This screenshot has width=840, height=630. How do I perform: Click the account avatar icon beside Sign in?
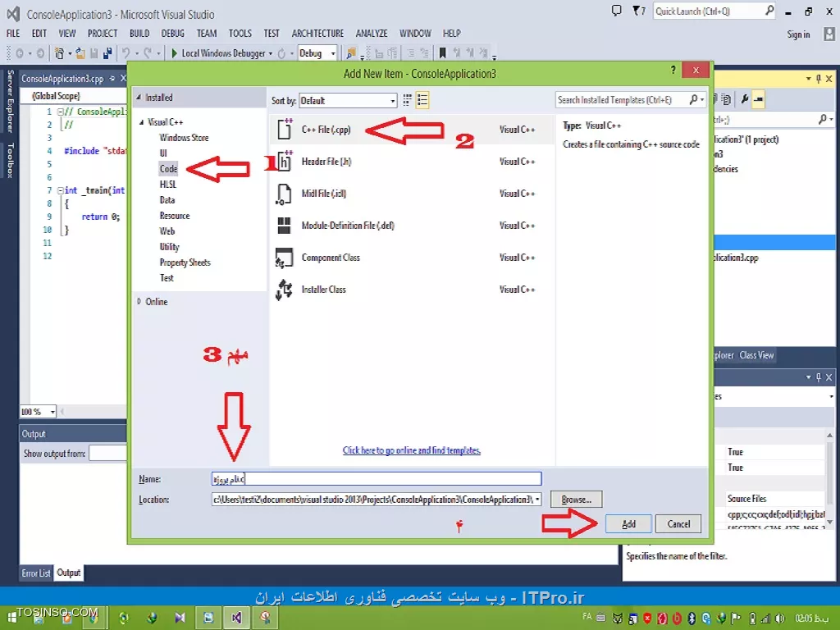click(829, 34)
